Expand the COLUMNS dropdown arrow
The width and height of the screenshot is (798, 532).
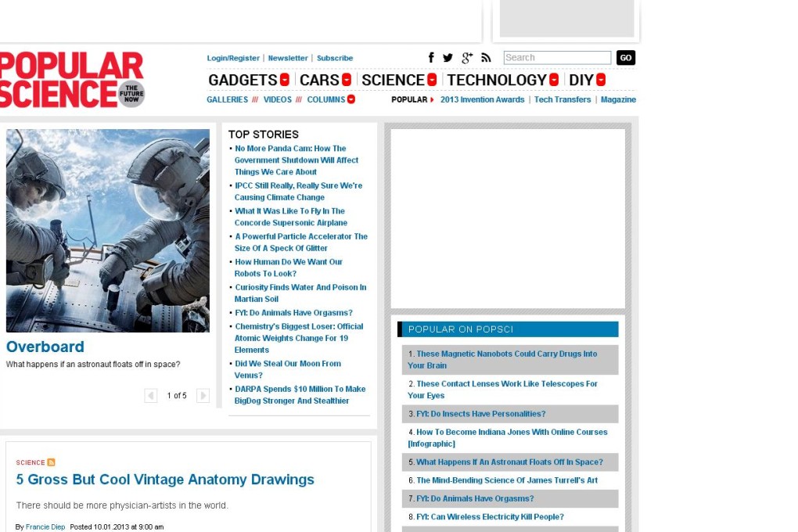pos(350,99)
